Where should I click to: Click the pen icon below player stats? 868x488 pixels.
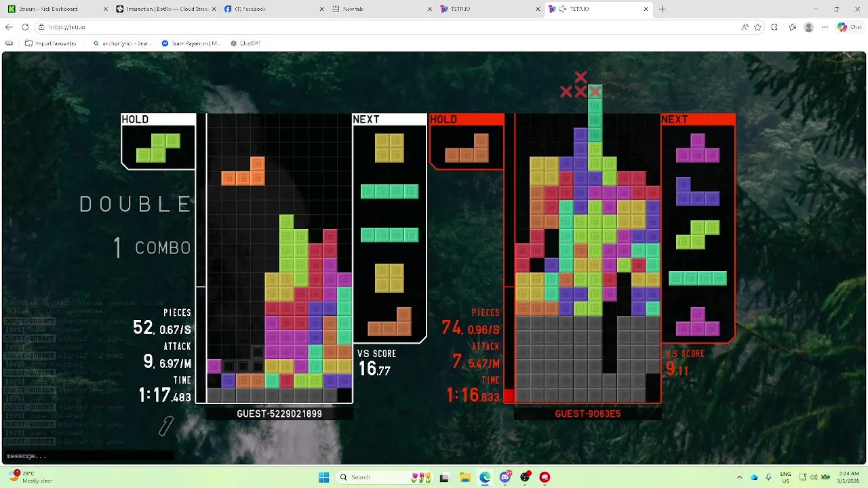click(166, 426)
